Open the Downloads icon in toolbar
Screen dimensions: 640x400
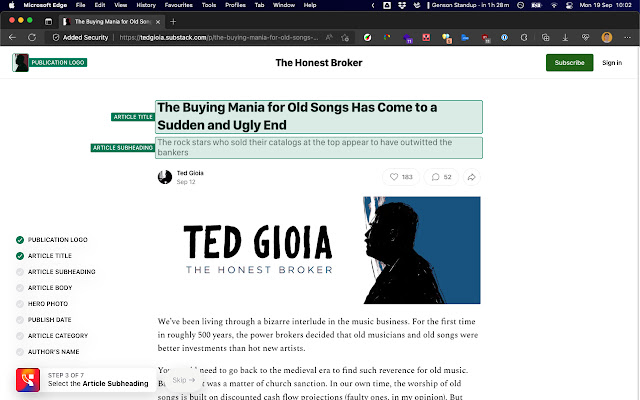[565, 38]
